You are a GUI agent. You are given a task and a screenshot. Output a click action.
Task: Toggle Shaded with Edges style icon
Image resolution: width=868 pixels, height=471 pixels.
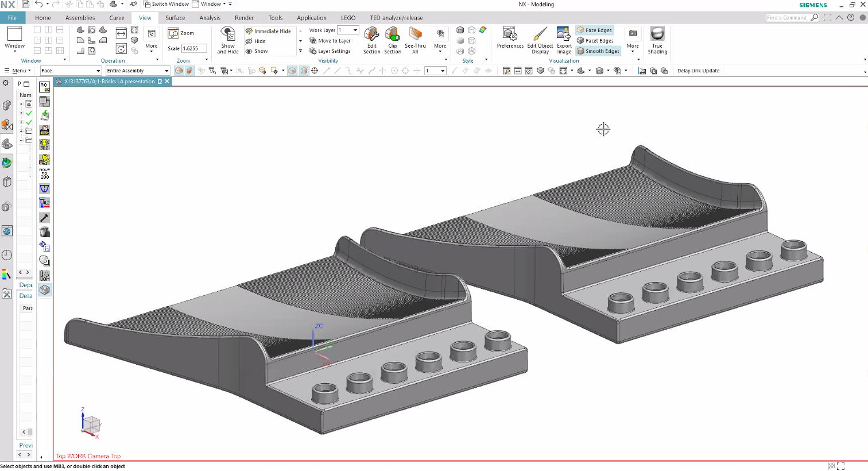(x=460, y=30)
